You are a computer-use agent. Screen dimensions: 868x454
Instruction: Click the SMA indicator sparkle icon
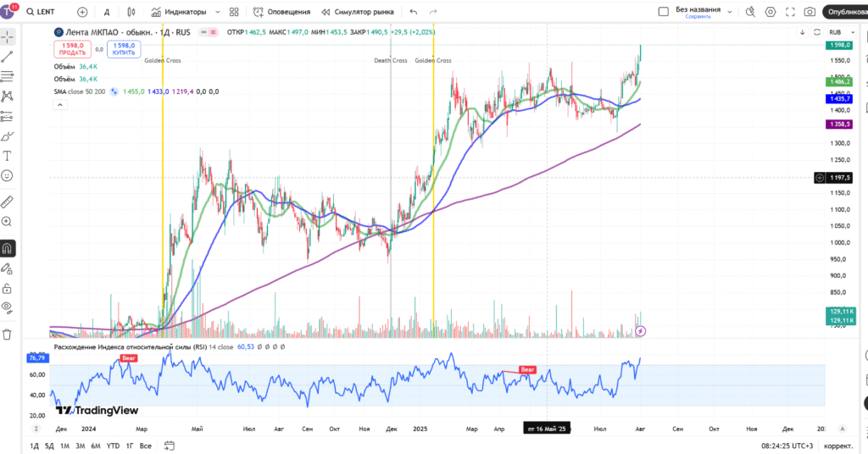pos(114,91)
